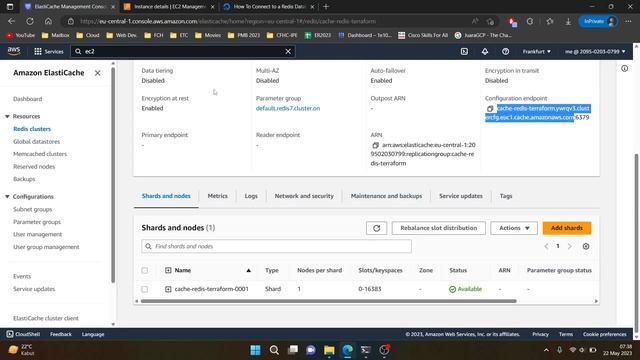
Task: Open User management in sidebar
Action: [38, 234]
